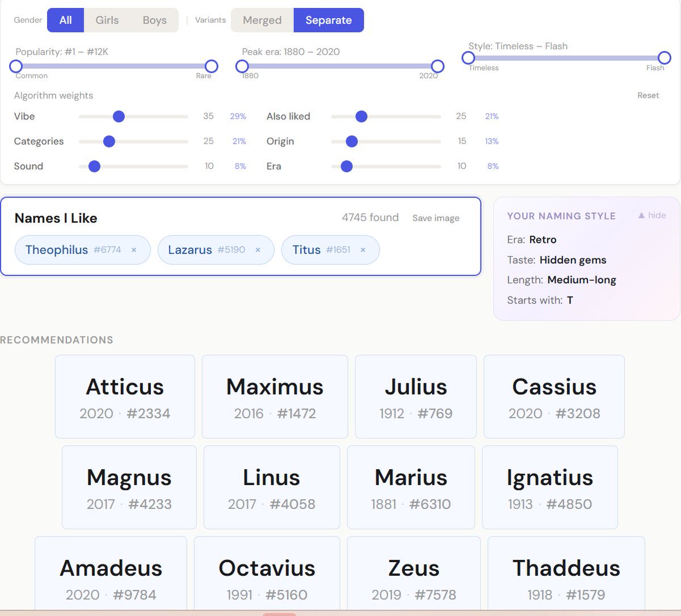Click Lazarus liked name chip
The width and height of the screenshot is (681, 616).
tap(216, 250)
